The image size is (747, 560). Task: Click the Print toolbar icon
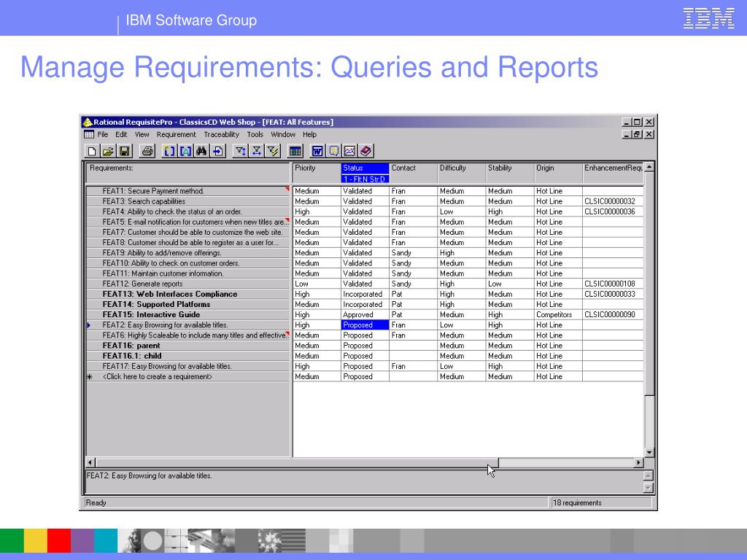tap(147, 152)
